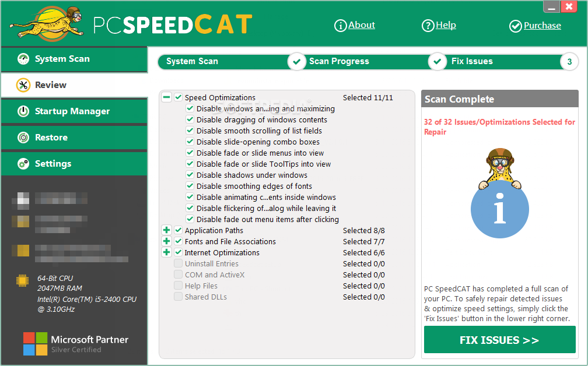Open the Review sidebar tab

[74, 85]
